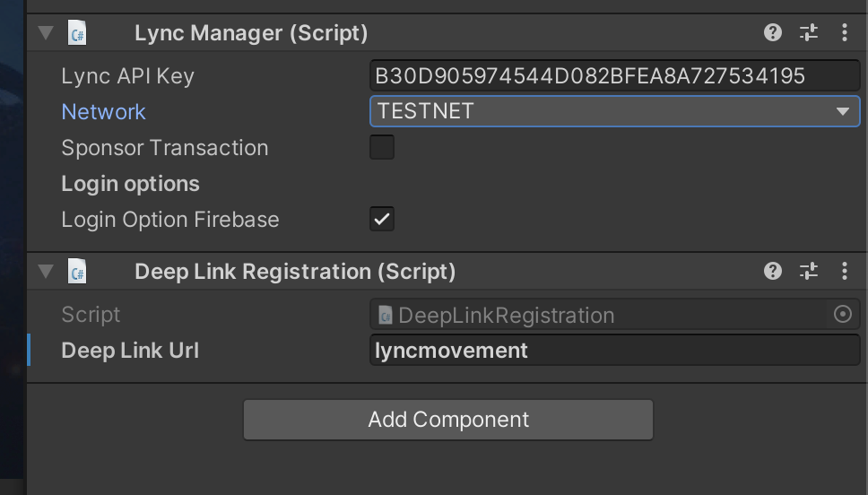This screenshot has height=495, width=868.
Task: Open Lync Manager component context menu
Action: [x=844, y=32]
